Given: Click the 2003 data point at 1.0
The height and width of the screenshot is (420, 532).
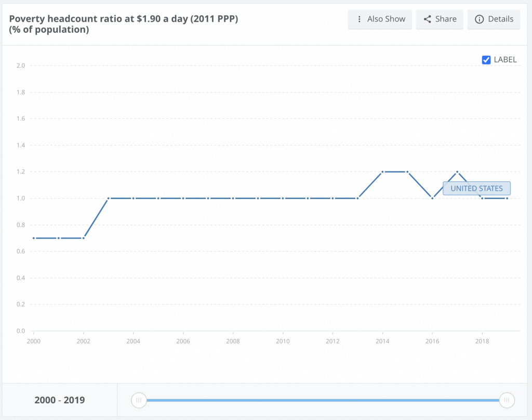Looking at the screenshot, I should [x=109, y=198].
